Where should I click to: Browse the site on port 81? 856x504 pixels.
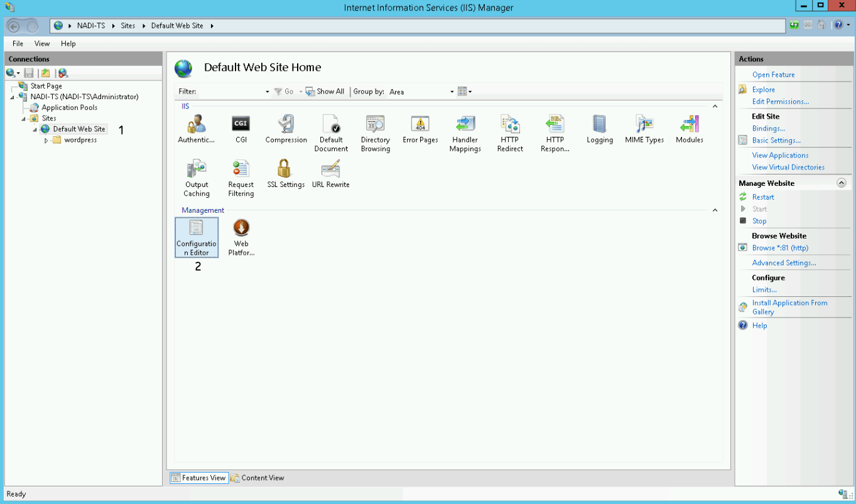[781, 248]
